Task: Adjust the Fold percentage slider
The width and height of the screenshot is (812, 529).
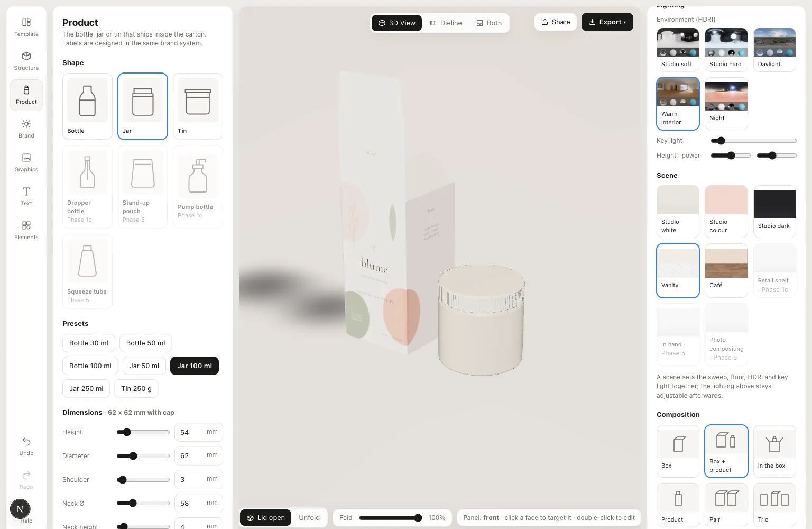Action: 391,518
